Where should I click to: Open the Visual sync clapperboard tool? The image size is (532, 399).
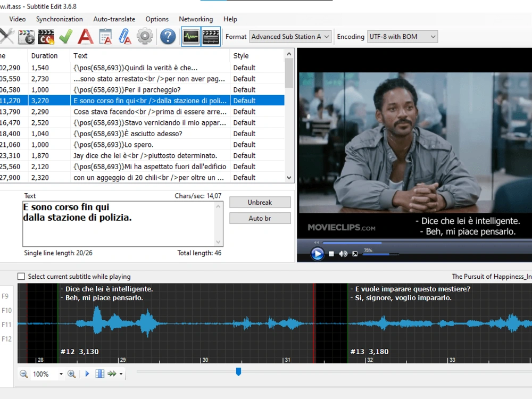coord(27,37)
